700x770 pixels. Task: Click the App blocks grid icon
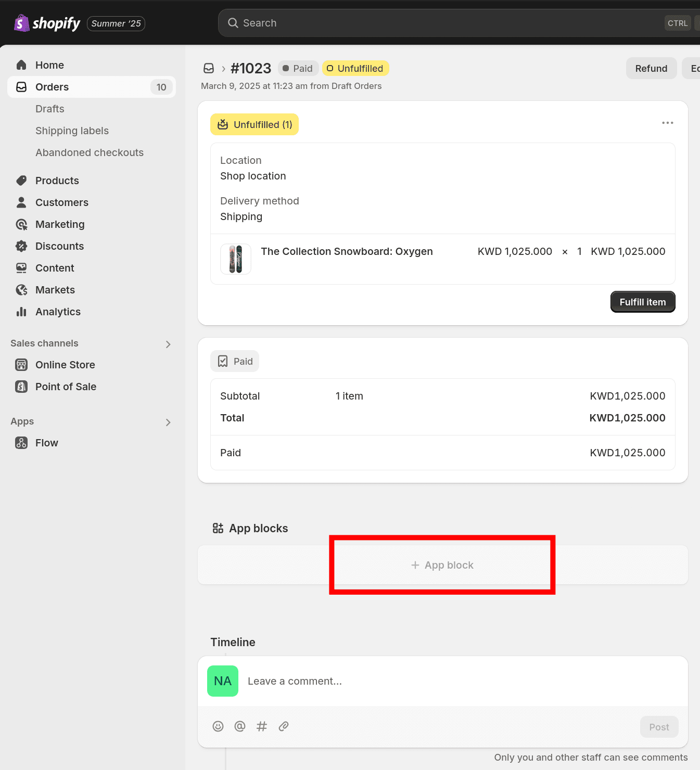218,528
